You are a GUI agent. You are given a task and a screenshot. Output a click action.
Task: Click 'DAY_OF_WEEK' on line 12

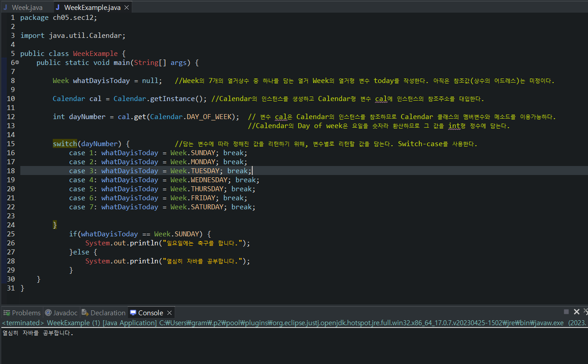(209, 117)
